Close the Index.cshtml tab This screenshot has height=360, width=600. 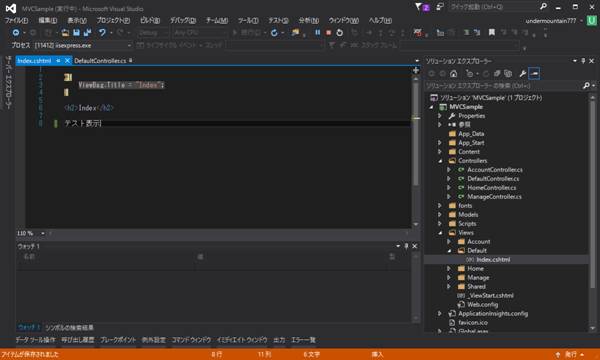[67, 60]
